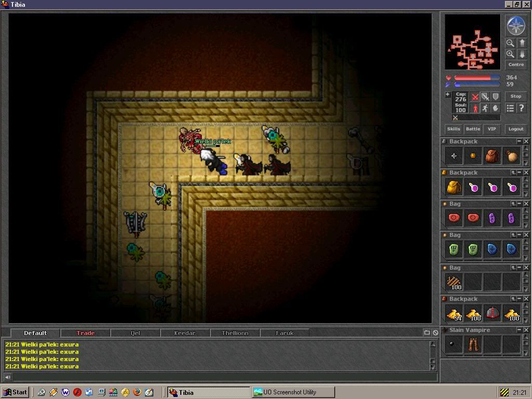Take brown leather legs from Slain Vampire

(x=473, y=344)
